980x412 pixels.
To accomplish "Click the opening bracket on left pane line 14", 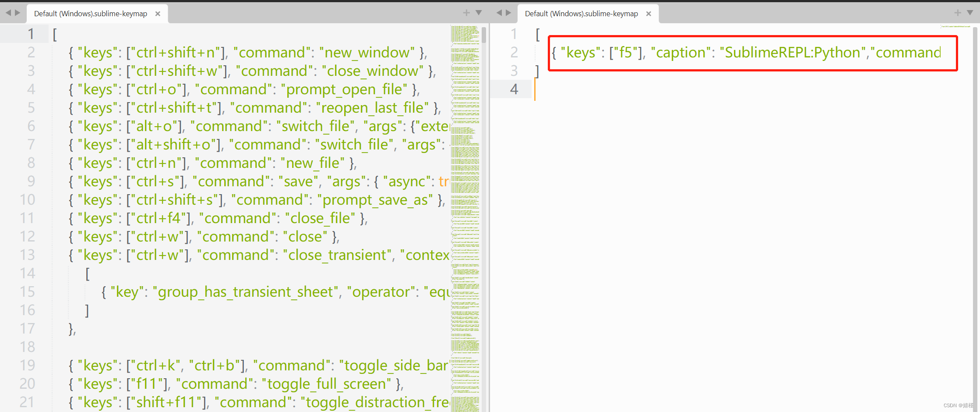I will click(88, 273).
